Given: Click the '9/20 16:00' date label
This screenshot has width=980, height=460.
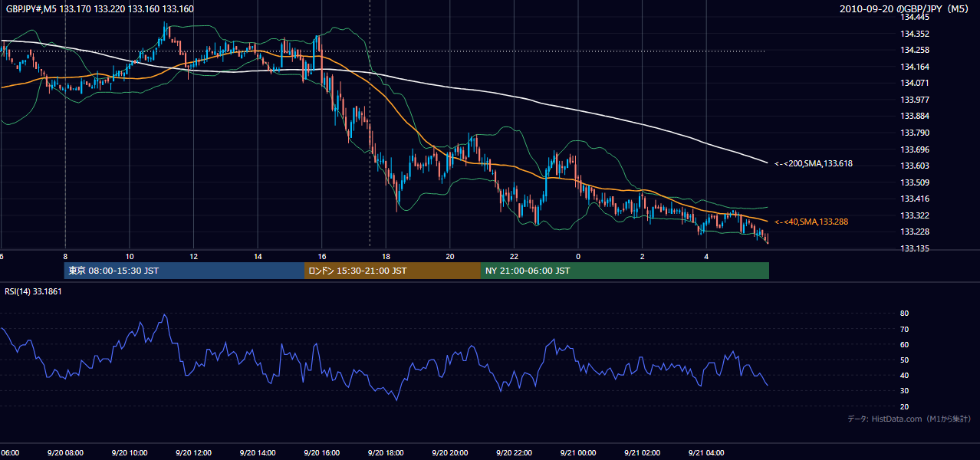Looking at the screenshot, I should click(x=321, y=453).
